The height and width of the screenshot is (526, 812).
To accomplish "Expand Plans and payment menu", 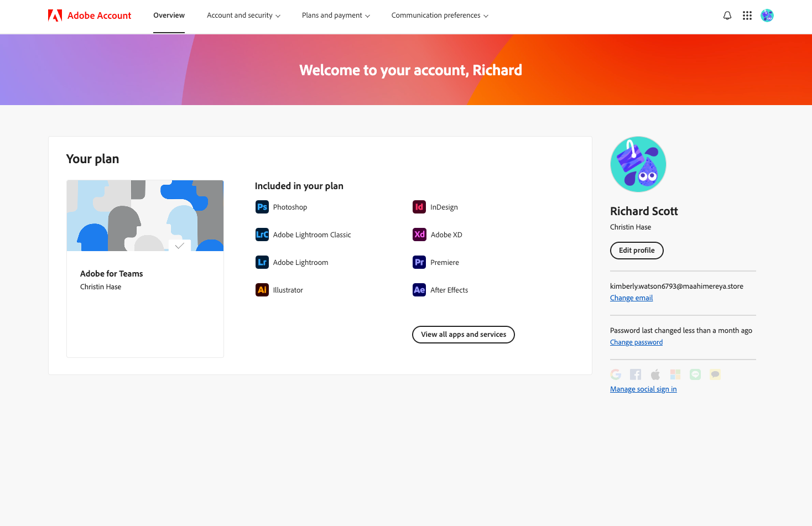I will (336, 15).
